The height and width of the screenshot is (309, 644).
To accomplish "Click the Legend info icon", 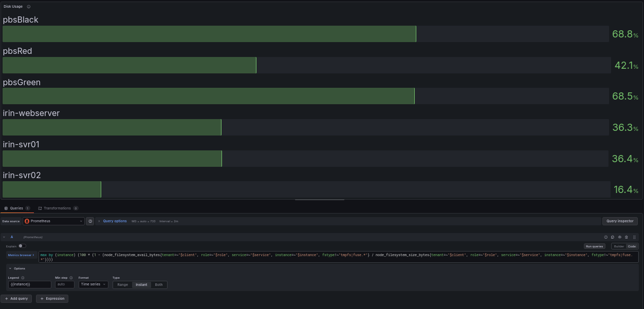I will pos(23,278).
